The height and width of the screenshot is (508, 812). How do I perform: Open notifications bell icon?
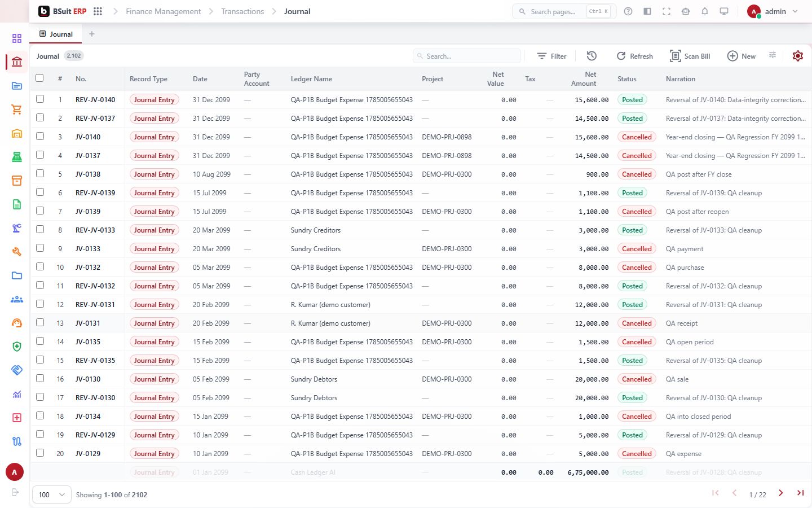(705, 11)
